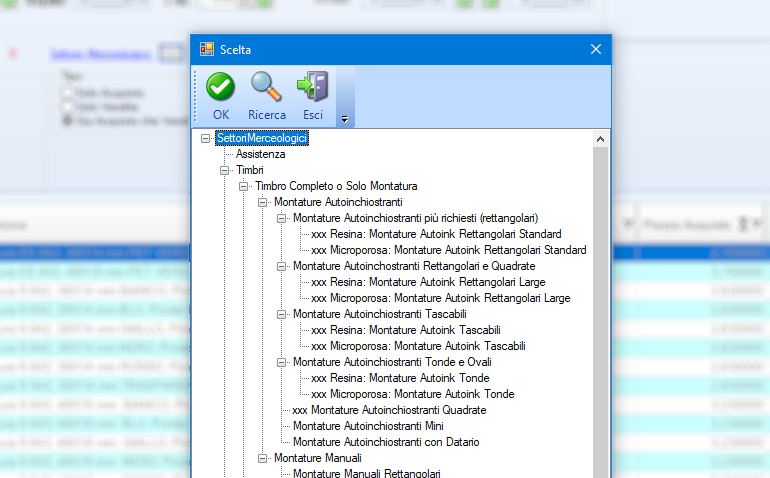
Task: Select Montature Autoinchiostranti con Datario
Action: click(x=386, y=442)
